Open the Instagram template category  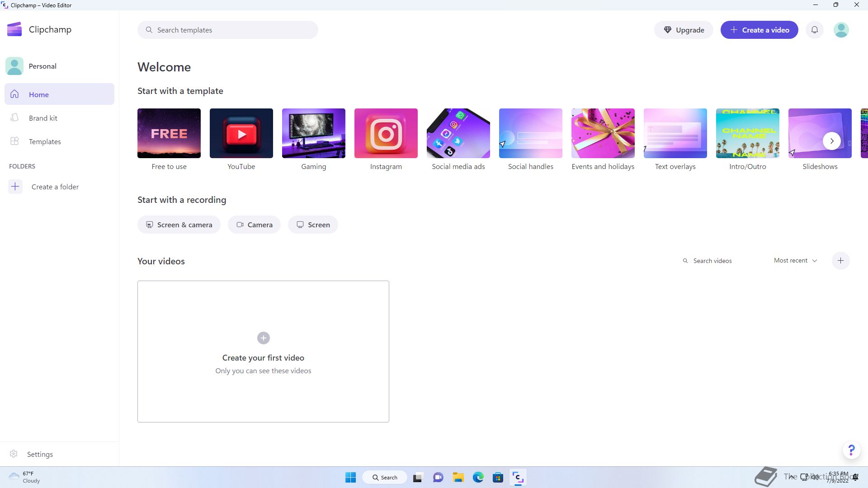[x=386, y=139]
